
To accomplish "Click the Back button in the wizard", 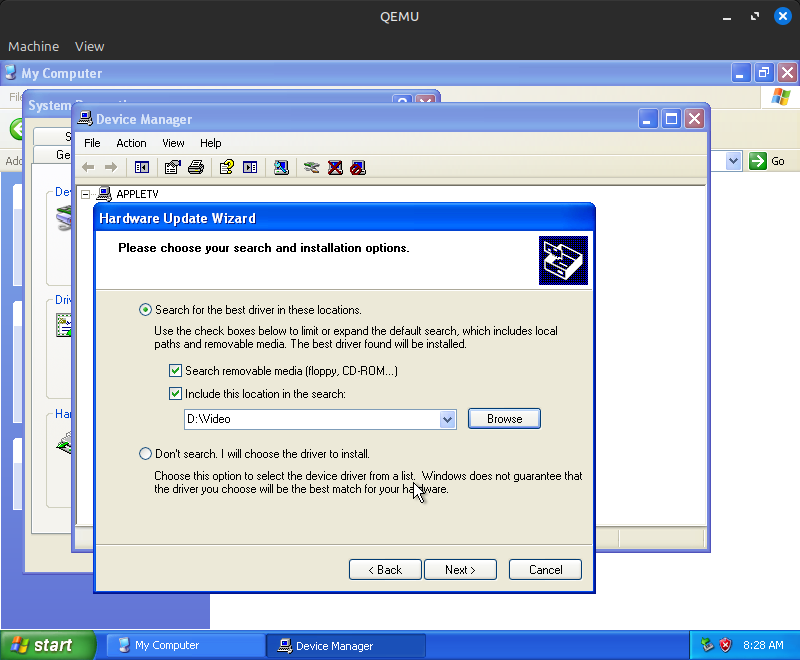I will pos(385,570).
